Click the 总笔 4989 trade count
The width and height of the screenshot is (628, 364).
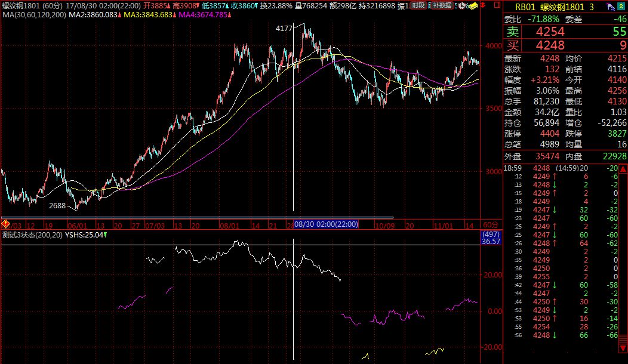[549, 144]
